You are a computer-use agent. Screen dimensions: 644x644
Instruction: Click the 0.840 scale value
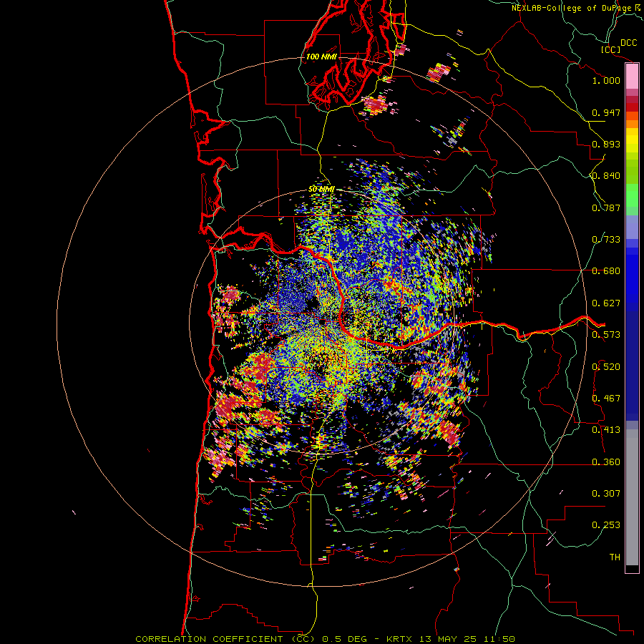pyautogui.click(x=606, y=176)
